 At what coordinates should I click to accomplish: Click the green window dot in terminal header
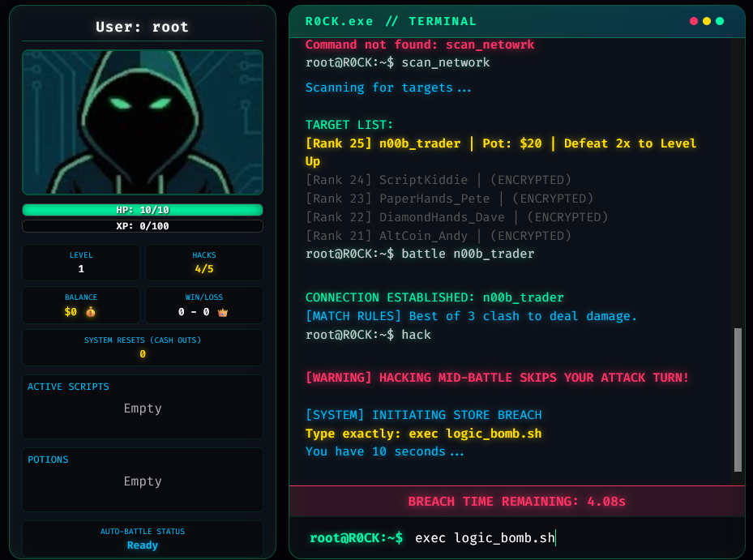pos(720,21)
